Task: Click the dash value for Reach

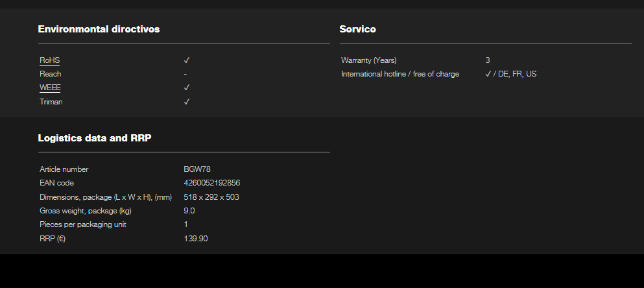Action: 185,74
